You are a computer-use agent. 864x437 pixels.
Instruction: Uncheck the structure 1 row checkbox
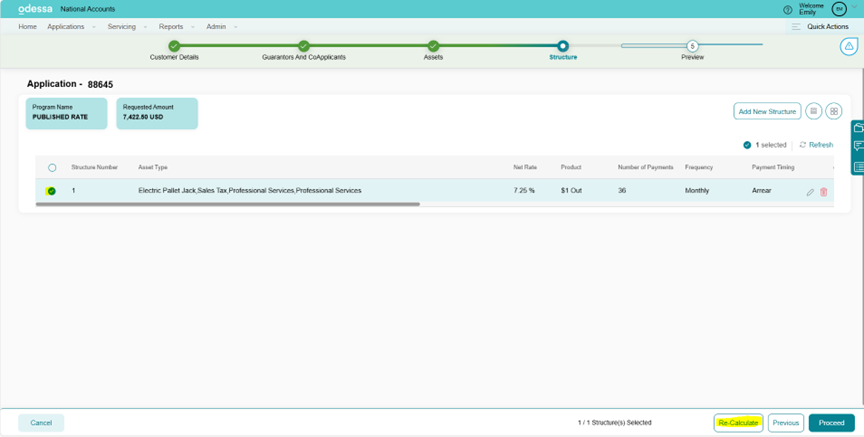point(51,191)
